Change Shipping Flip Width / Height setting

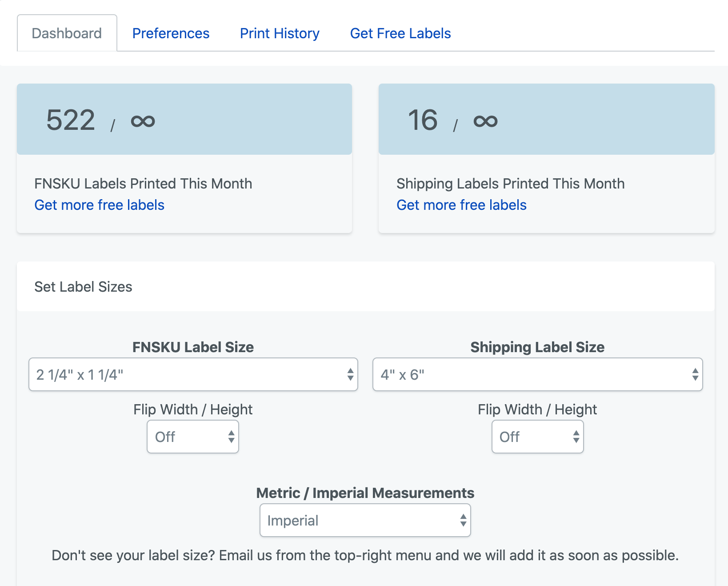[x=538, y=437]
